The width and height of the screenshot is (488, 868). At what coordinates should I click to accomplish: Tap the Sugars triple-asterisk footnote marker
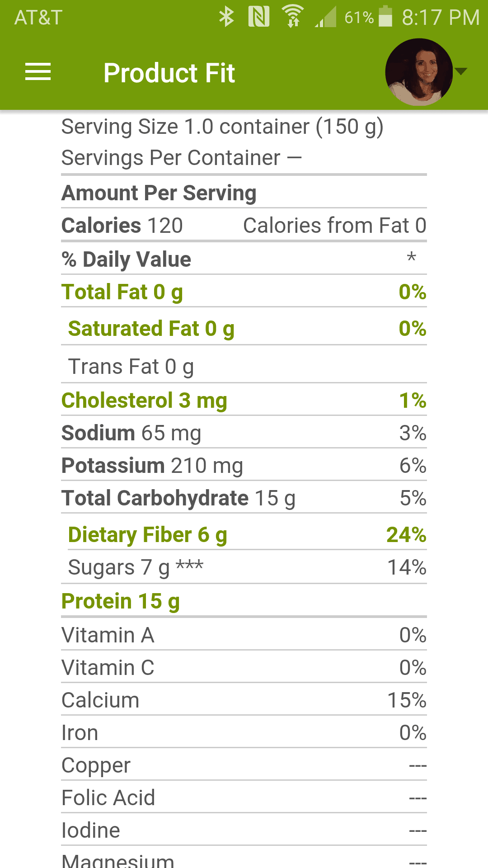pyautogui.click(x=190, y=566)
